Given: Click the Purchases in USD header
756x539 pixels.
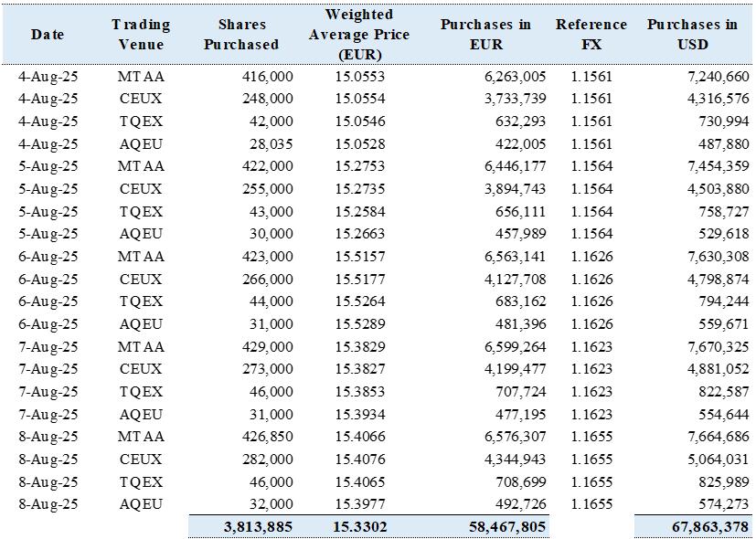Looking at the screenshot, I should (x=692, y=35).
